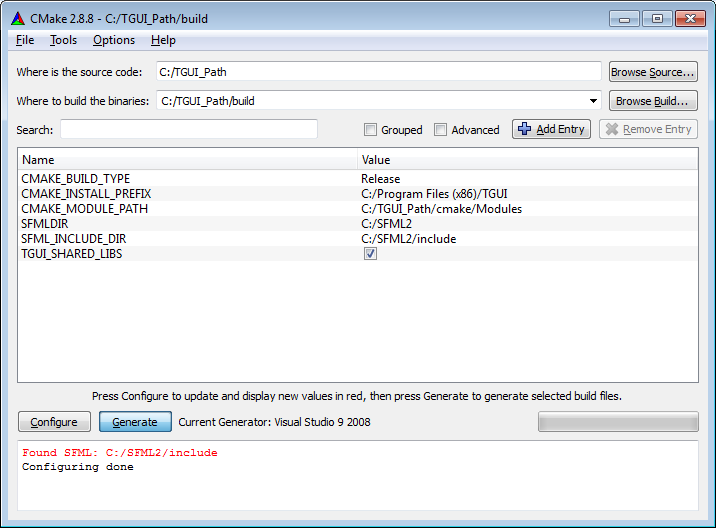Expand the build binaries path dropdown
This screenshot has width=716, height=528.
tap(593, 101)
